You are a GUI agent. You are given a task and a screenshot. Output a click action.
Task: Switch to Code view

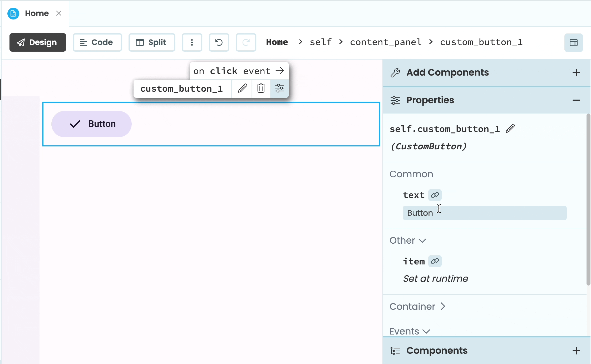(x=97, y=42)
